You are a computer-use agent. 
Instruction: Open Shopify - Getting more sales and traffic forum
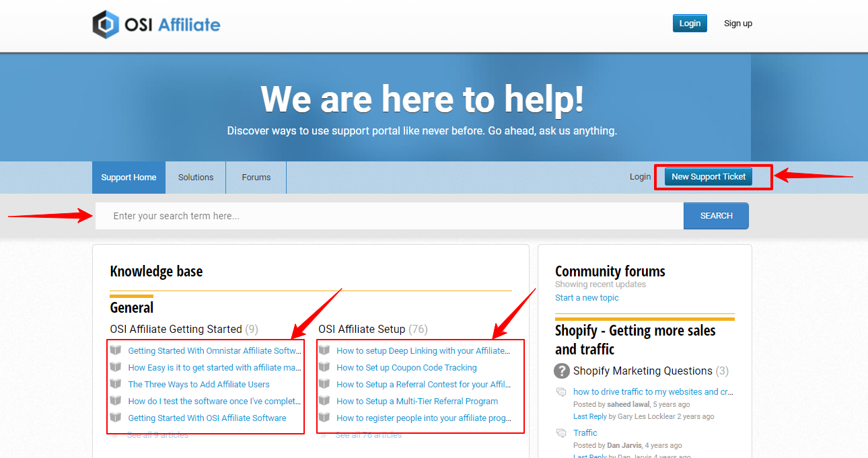[635, 340]
